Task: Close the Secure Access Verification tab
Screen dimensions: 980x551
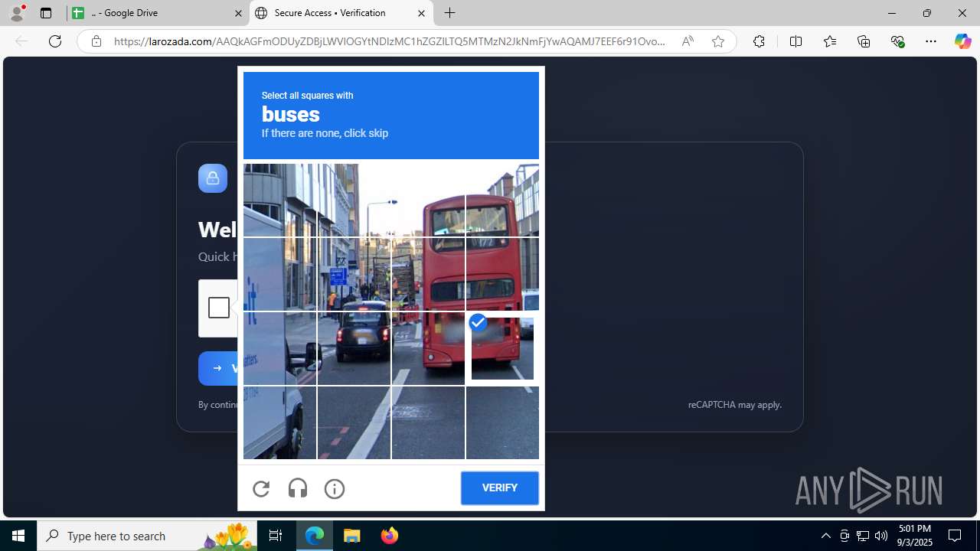Action: 421,13
